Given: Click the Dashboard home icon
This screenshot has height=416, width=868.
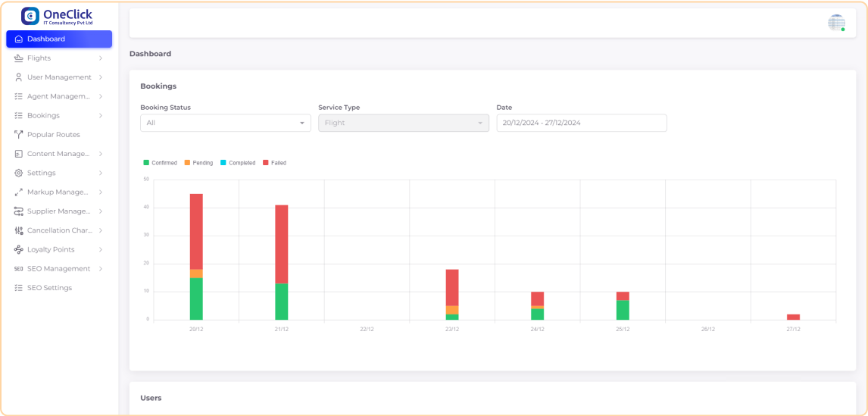Looking at the screenshot, I should pyautogui.click(x=19, y=39).
